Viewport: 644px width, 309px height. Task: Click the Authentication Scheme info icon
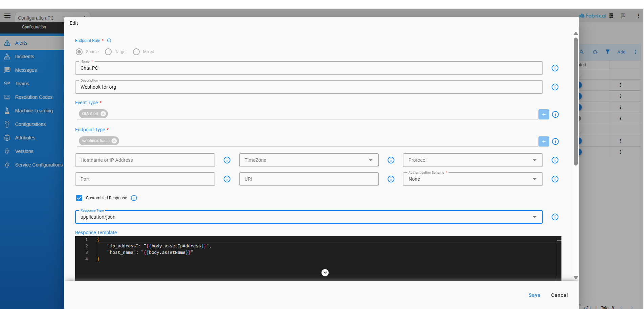(555, 179)
